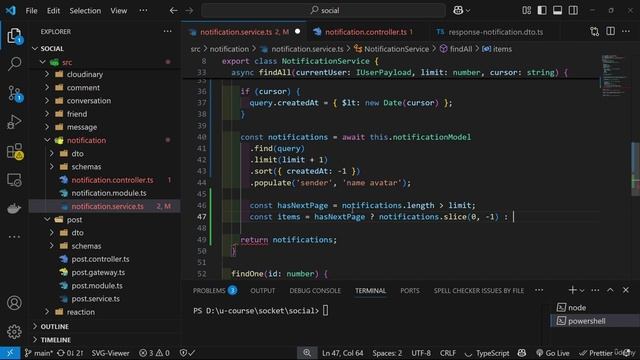Open the Extensions view
Image resolution: width=640 pixels, height=360 pixels.
(14, 151)
